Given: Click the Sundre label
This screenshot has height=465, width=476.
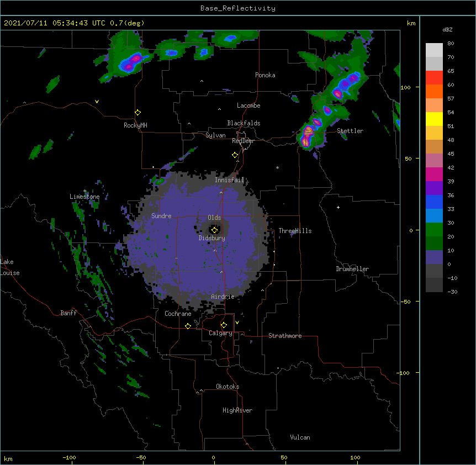Looking at the screenshot, I should 161,216.
